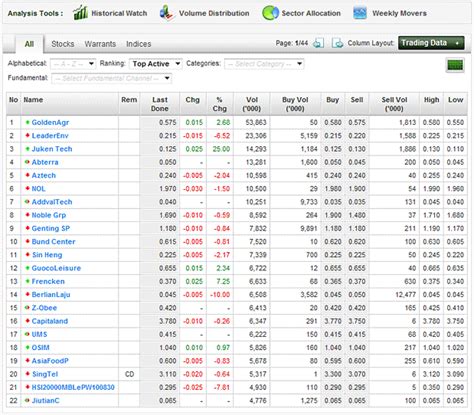Open Volume Distribution text link

point(214,13)
